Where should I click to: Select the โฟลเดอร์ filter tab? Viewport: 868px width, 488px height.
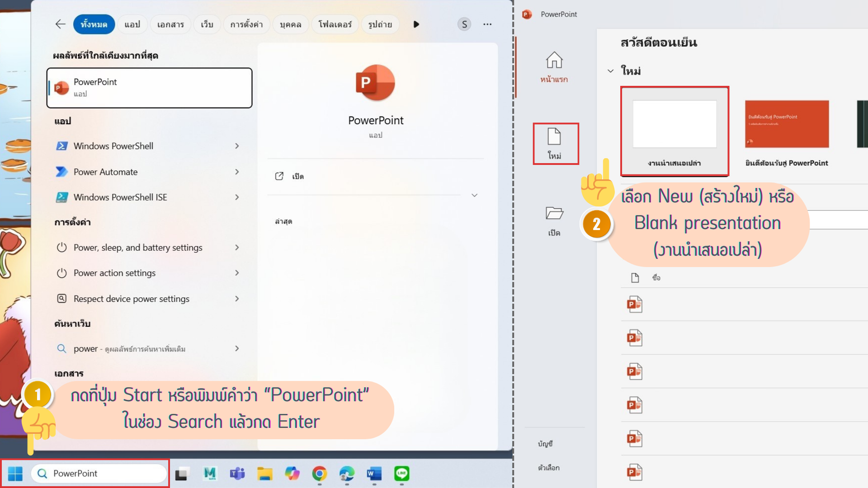coord(335,24)
